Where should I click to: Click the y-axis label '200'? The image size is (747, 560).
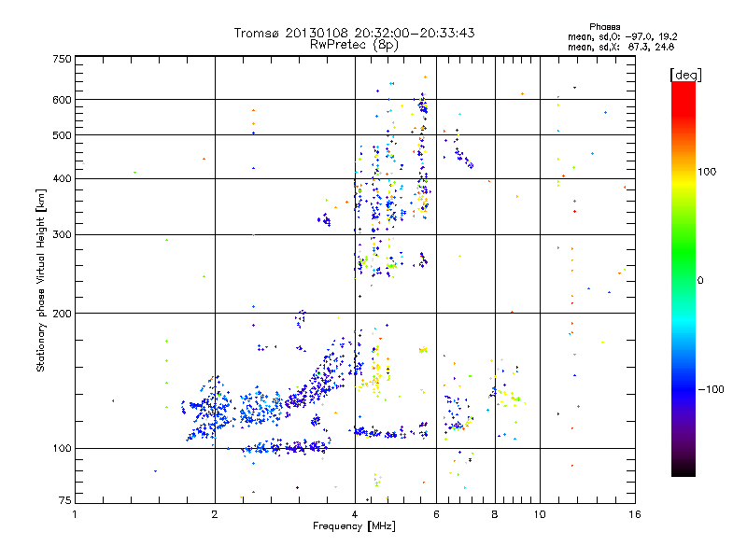pos(62,314)
